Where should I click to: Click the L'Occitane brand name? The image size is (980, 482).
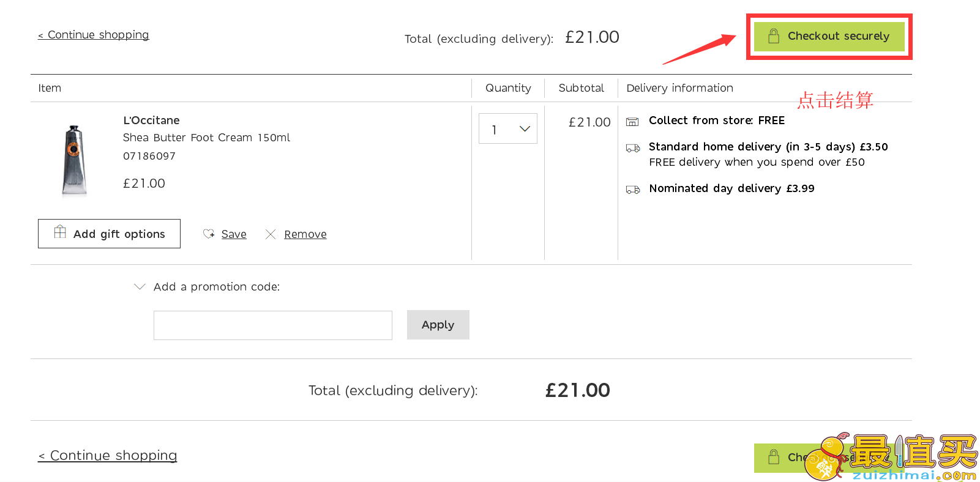click(151, 120)
